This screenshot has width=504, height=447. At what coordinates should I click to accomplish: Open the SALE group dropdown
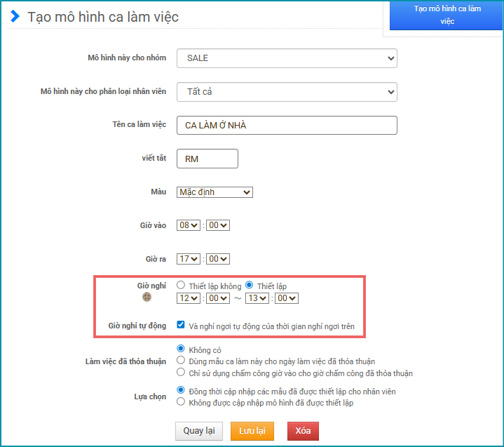point(287,58)
